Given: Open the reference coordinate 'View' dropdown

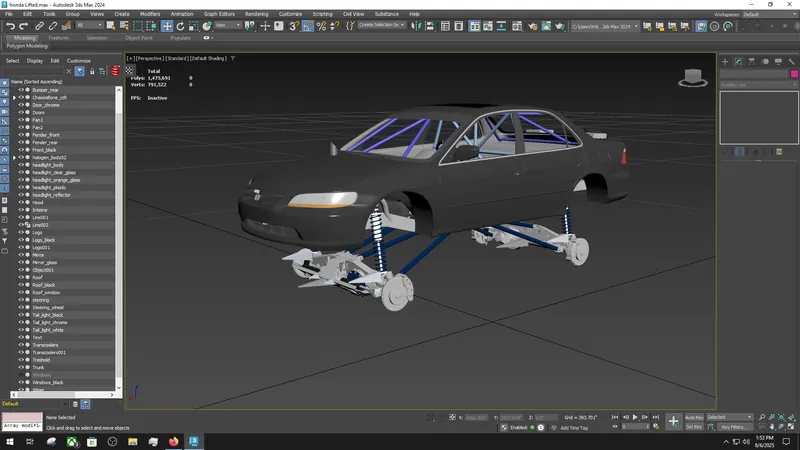Looking at the screenshot, I should pyautogui.click(x=228, y=26).
